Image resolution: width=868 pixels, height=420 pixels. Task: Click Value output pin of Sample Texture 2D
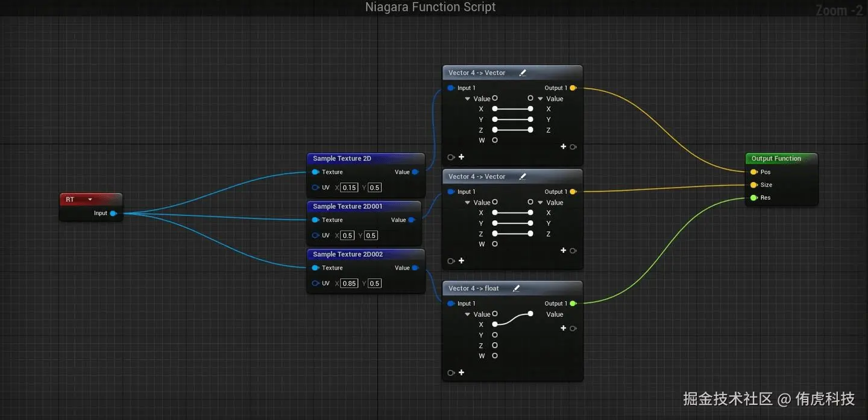point(415,172)
